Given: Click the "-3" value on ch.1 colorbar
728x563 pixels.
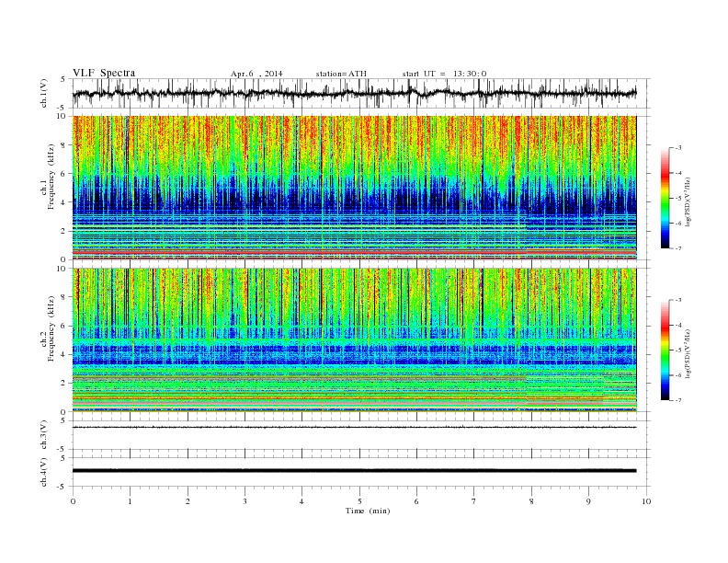Looking at the screenshot, I should click(x=678, y=148).
